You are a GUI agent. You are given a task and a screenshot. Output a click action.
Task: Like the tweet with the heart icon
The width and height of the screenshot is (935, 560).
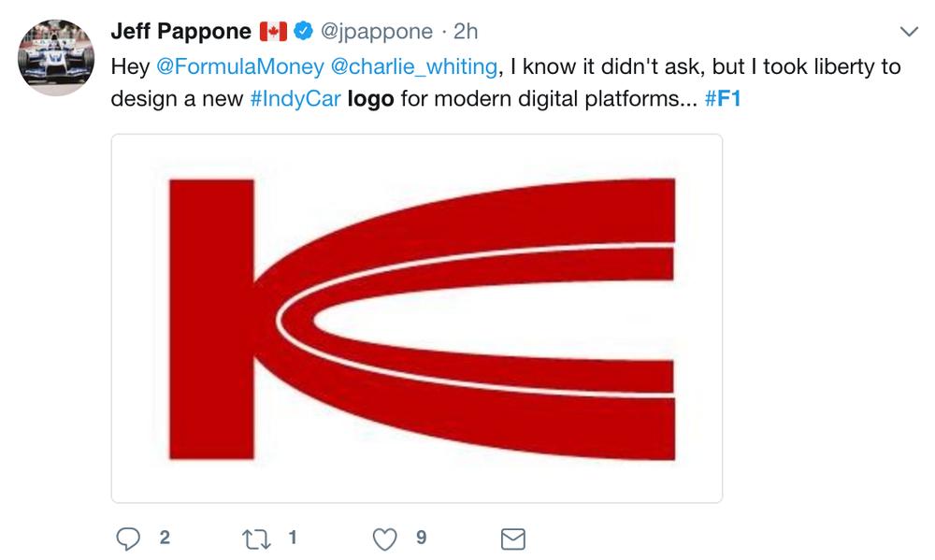(384, 539)
